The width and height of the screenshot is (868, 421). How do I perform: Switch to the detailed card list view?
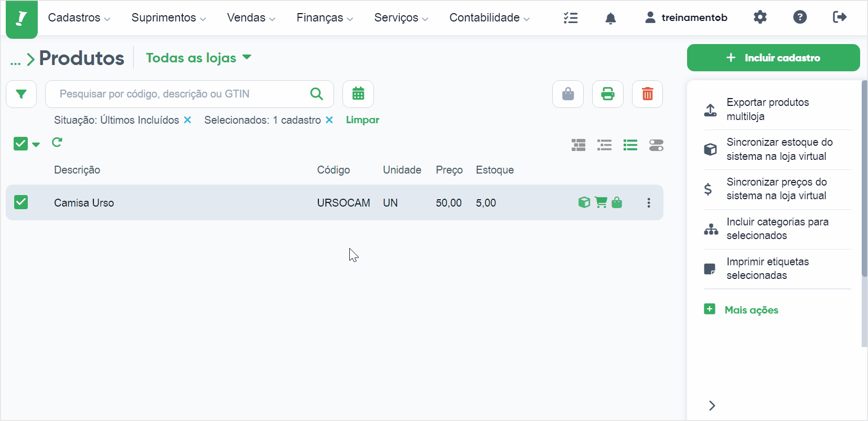[578, 145]
